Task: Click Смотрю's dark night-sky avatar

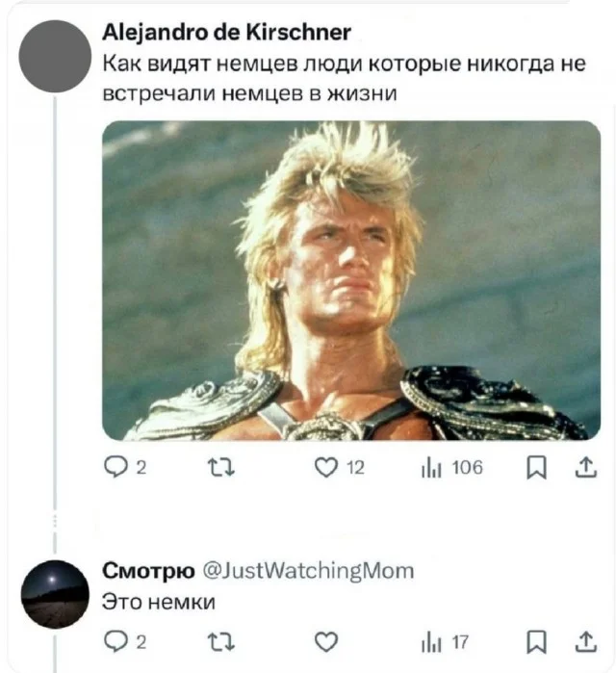Action: click(x=55, y=594)
